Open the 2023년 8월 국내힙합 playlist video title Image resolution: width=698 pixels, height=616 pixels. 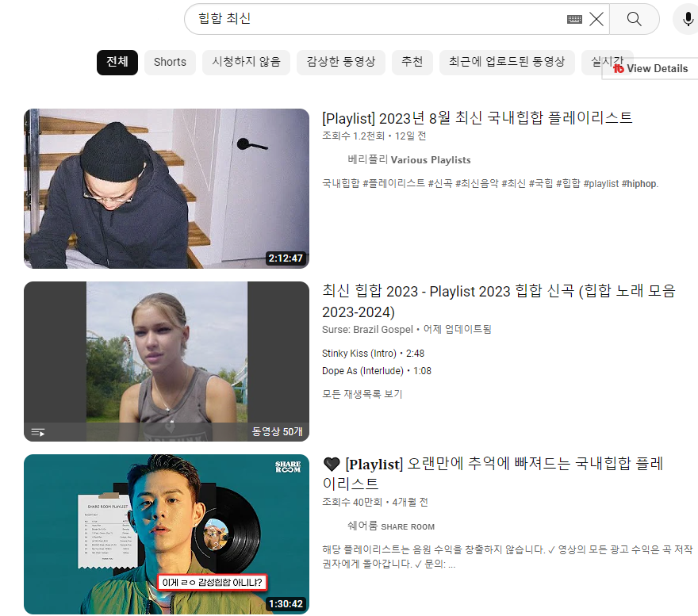[476, 117]
